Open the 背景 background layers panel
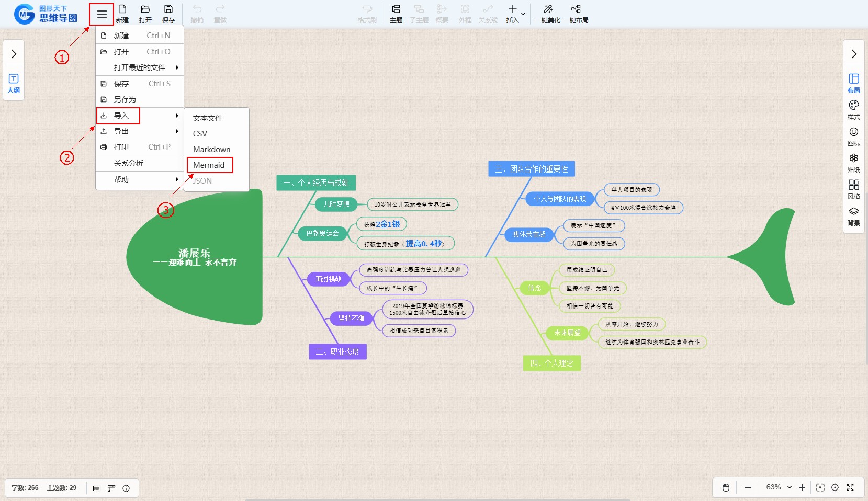The image size is (868, 501). (x=853, y=215)
